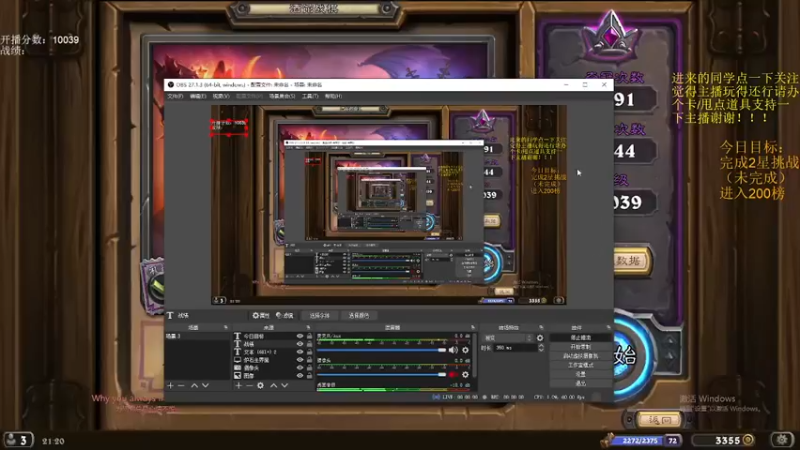Screen dimensions: 800x450
Task: Adjust Mic/Aux volume slider
Action: [381, 350]
